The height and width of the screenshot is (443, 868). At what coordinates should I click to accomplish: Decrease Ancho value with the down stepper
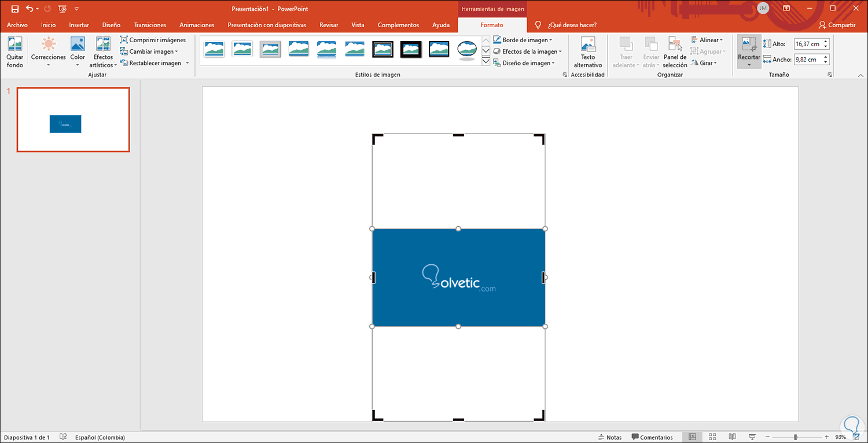[826, 62]
